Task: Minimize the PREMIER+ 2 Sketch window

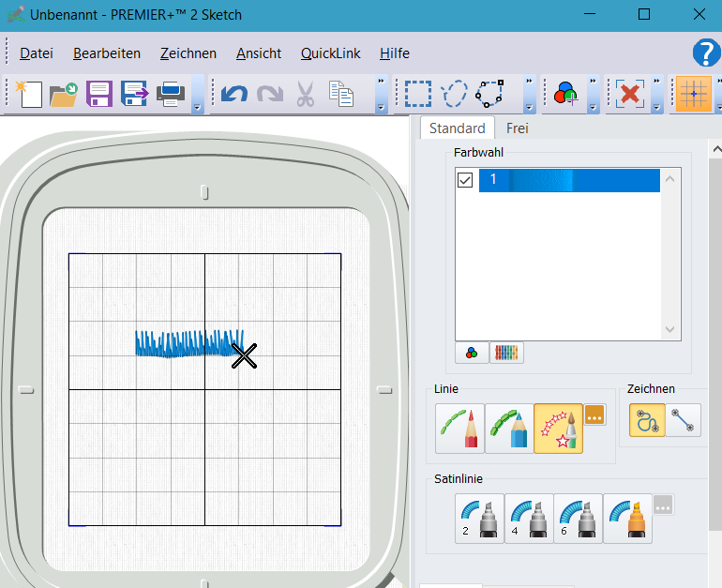Action: (590, 14)
